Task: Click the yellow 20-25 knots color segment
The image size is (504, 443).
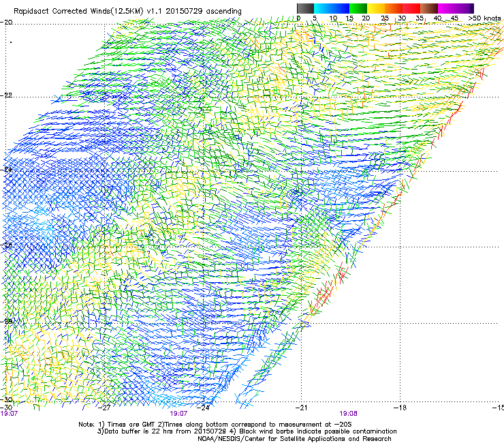Action: tap(376, 8)
